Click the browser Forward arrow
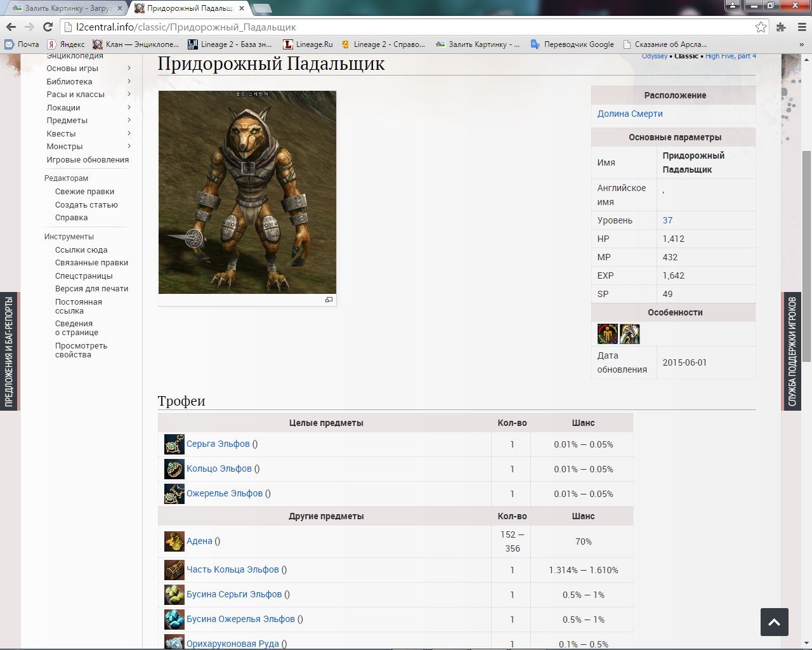The height and width of the screenshot is (650, 812). [29, 27]
